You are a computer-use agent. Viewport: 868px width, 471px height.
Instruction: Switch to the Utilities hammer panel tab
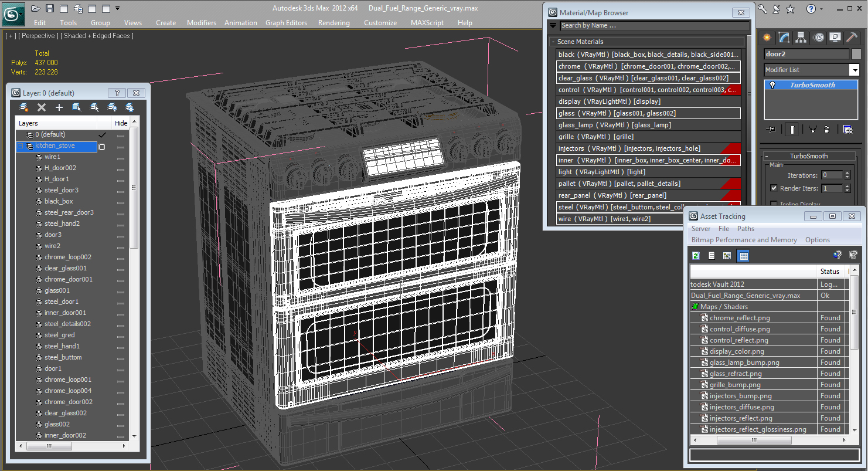point(852,38)
